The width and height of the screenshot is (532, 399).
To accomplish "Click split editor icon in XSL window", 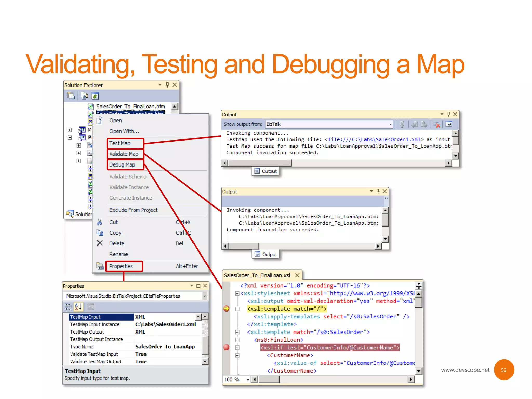I will tap(419, 286).
